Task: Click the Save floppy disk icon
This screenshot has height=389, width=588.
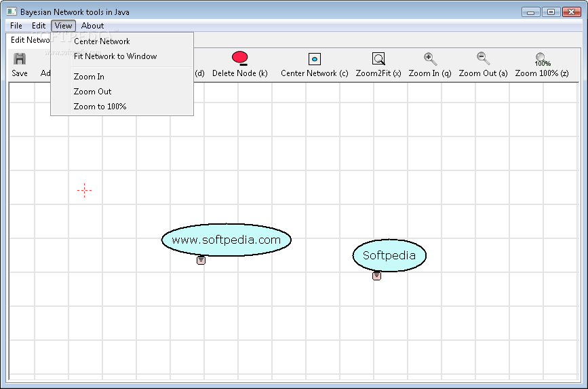Action: (20, 59)
